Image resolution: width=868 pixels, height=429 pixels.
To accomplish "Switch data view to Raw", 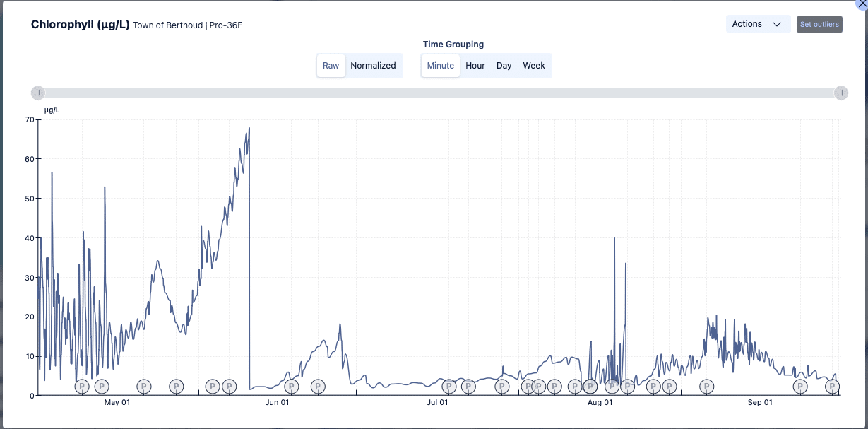I will pos(331,66).
